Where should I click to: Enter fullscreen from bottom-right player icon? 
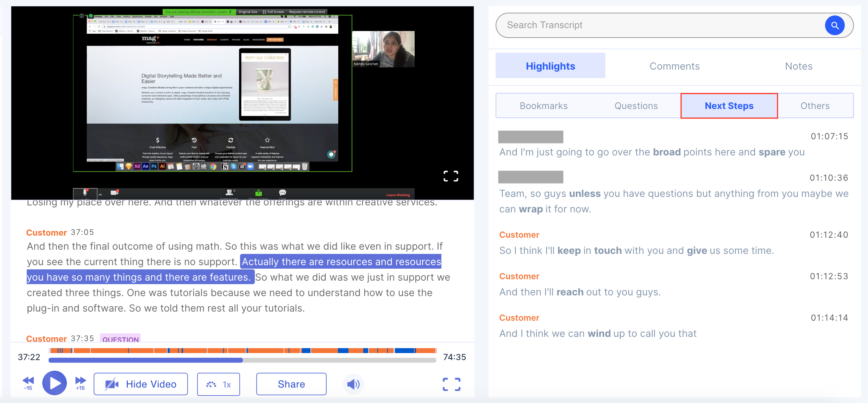pos(451,384)
